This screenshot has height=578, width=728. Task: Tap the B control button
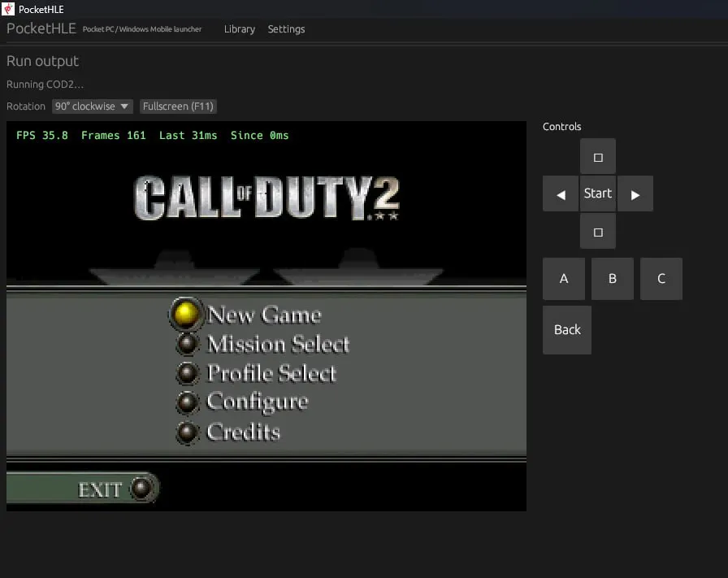click(613, 279)
